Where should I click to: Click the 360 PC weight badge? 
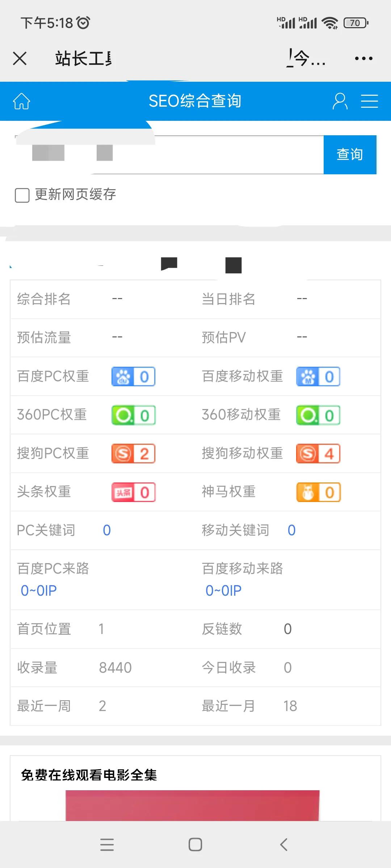click(x=133, y=415)
